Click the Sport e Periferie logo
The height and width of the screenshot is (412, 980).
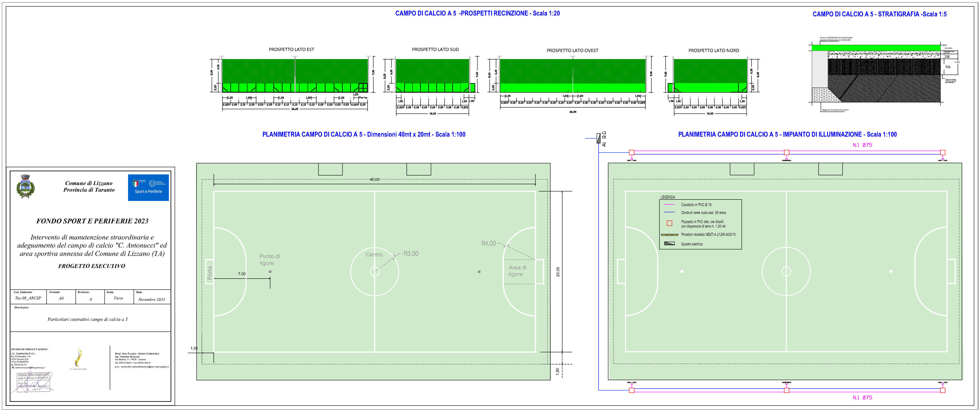(x=148, y=187)
